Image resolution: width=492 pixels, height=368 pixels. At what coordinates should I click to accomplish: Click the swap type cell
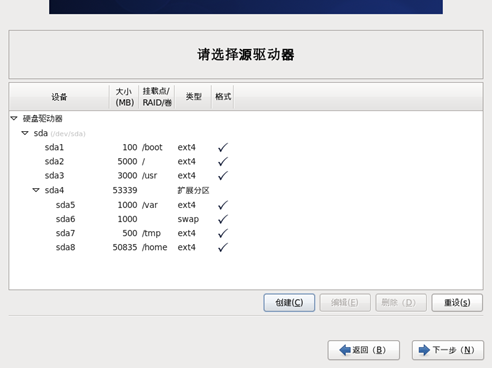(188, 219)
